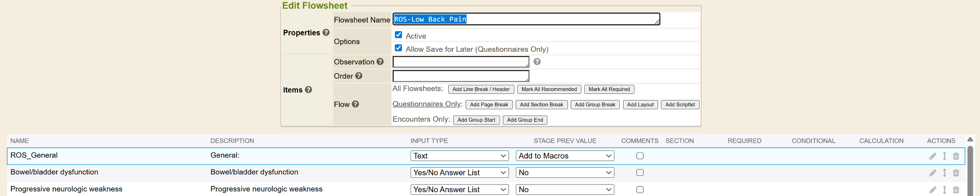
Task: Click the Questionnaires Only link
Action: pos(426,104)
